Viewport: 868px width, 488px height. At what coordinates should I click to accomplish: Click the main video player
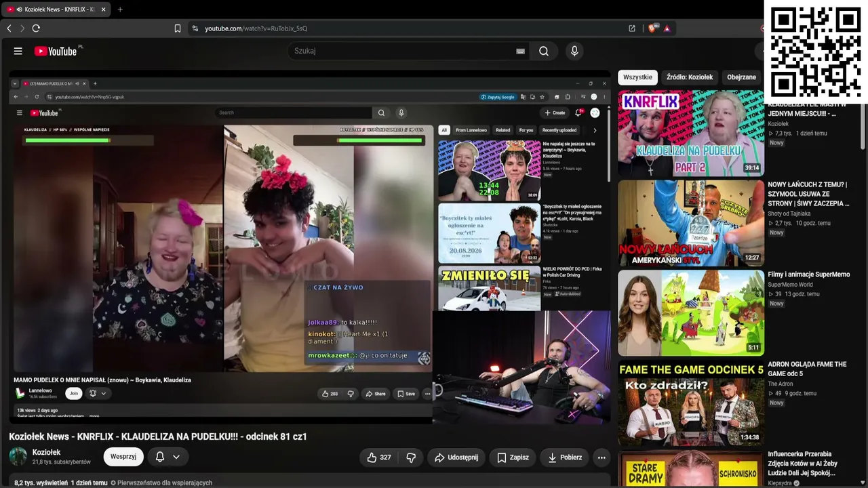[x=310, y=248]
